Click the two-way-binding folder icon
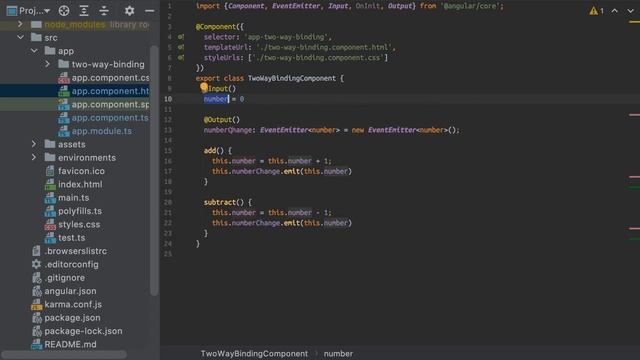This screenshot has width=640, height=360. (x=63, y=64)
